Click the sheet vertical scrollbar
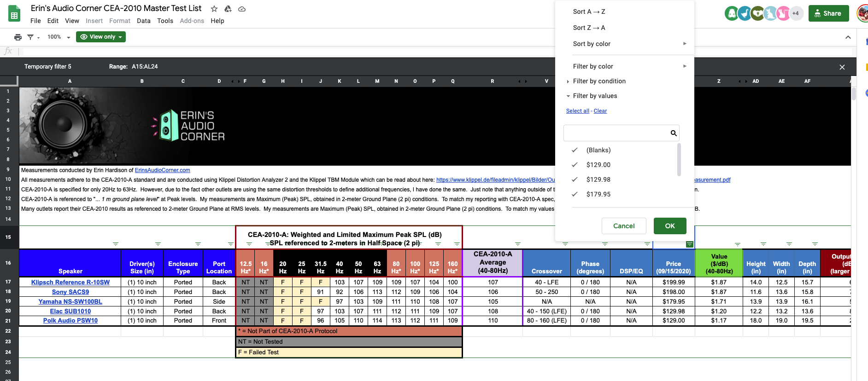868x381 pixels. tap(854, 93)
